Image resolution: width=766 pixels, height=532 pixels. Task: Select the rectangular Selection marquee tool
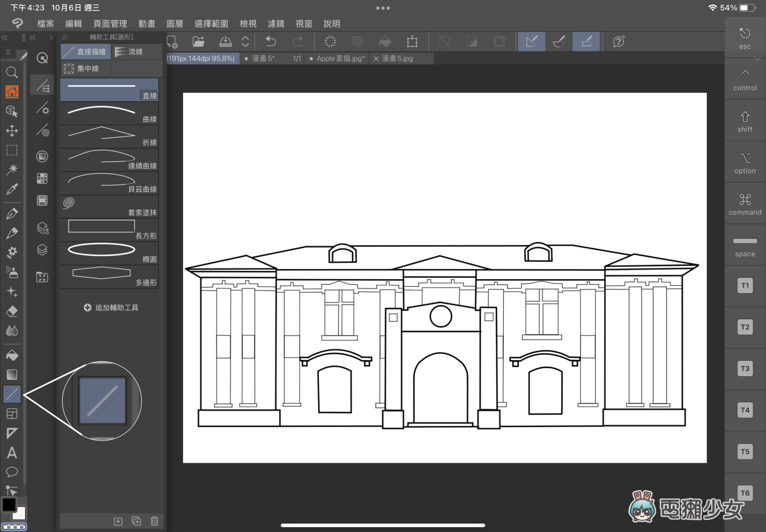[12, 150]
